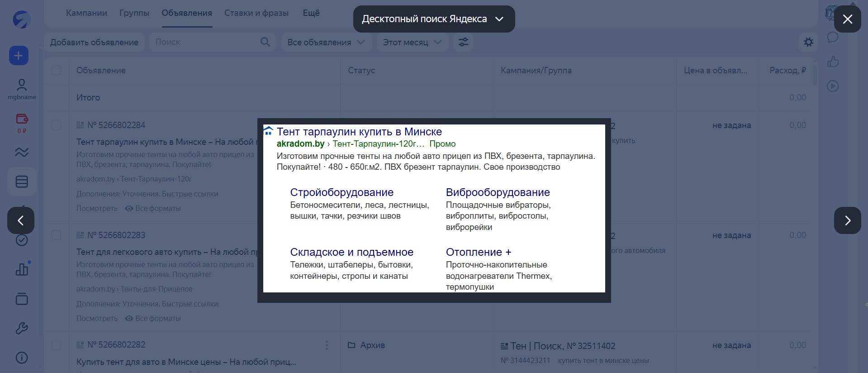This screenshot has width=868, height=373.
Task: Click the akradom.by domain in preview
Action: 300,143
